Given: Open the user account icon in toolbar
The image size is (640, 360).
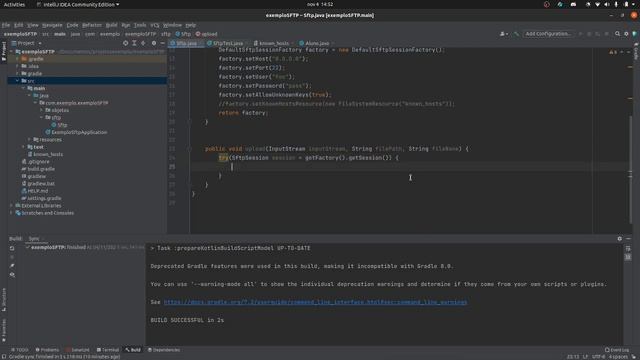Looking at the screenshot, I should [504, 34].
